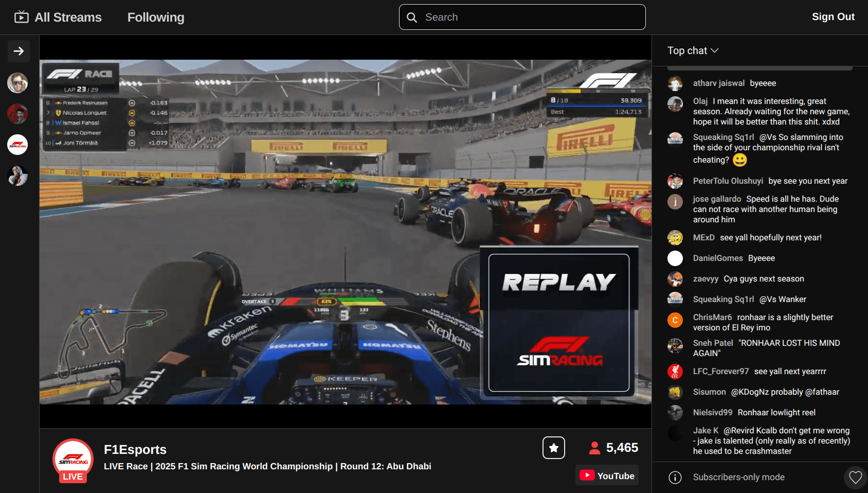Click ChrisMar6's orange C avatar
The image size is (868, 493).
675,320
